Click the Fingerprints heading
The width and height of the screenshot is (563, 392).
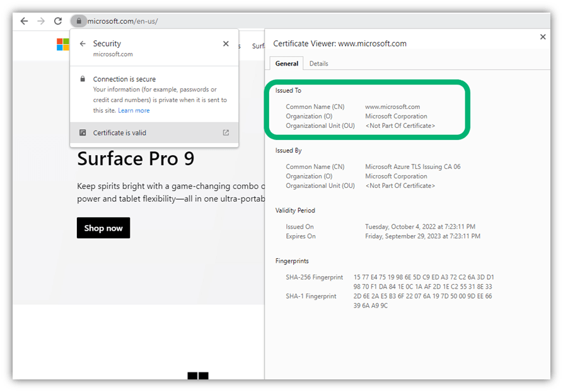292,261
